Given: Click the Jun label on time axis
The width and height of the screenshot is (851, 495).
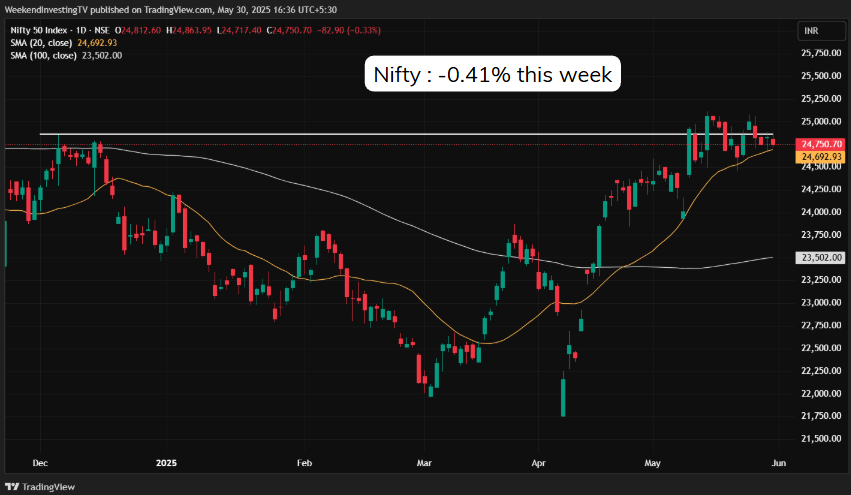Looking at the screenshot, I should (779, 463).
